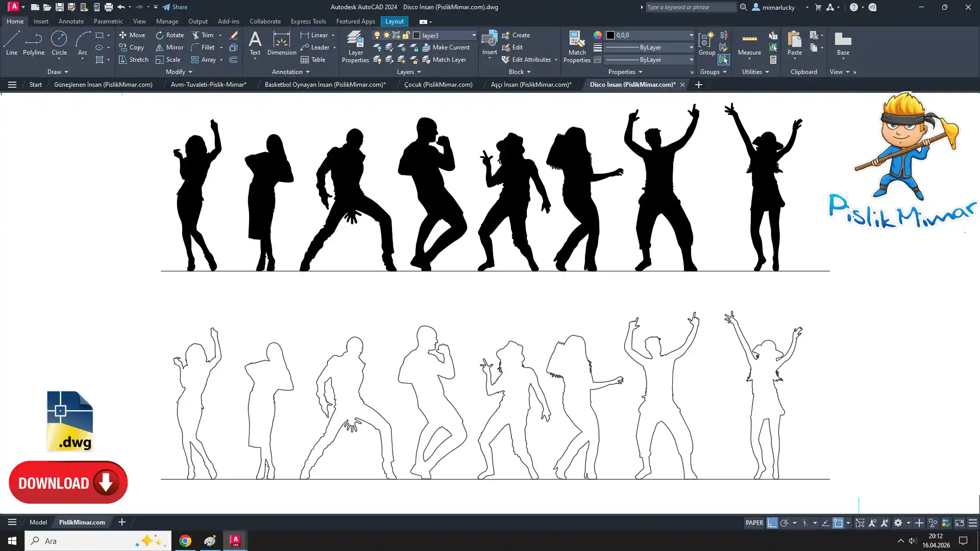Image resolution: width=980 pixels, height=551 pixels.
Task: Click the Share button
Action: point(175,7)
